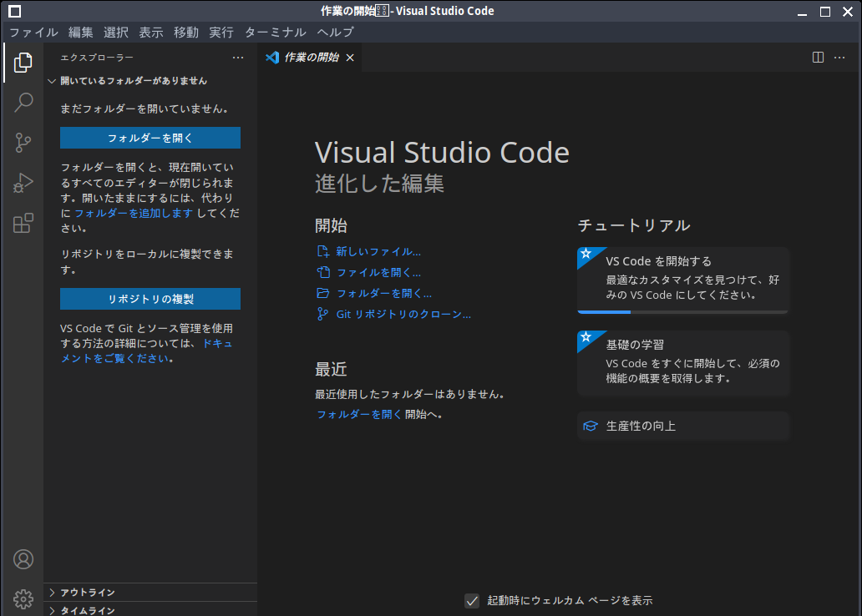
Task: Open the 表示 menu
Action: (x=151, y=33)
